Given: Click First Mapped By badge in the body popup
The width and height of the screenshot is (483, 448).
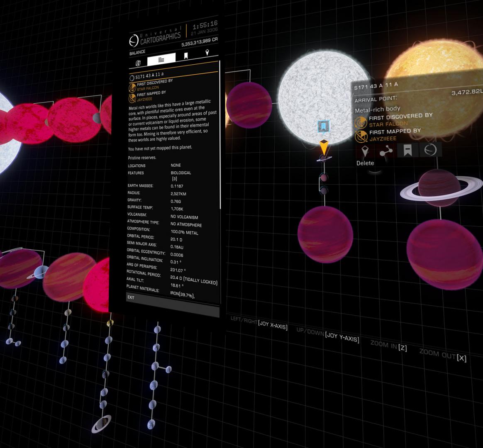Looking at the screenshot, I should 361,136.
